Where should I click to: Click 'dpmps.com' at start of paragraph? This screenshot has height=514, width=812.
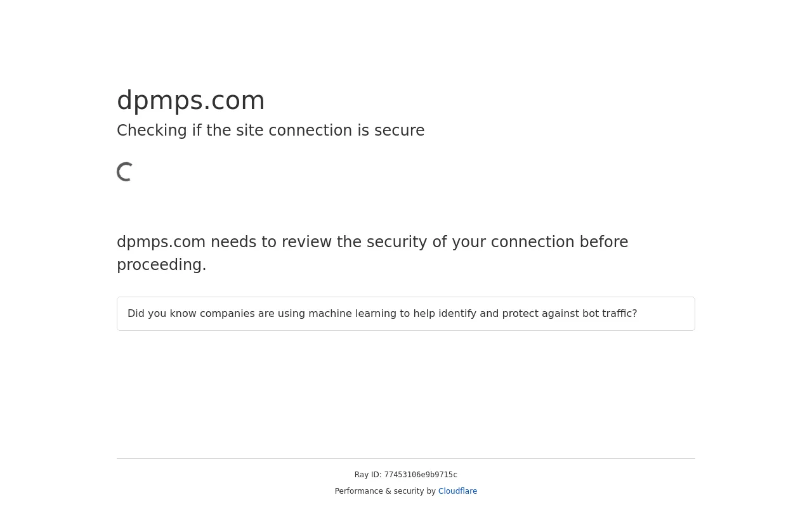coord(161,242)
